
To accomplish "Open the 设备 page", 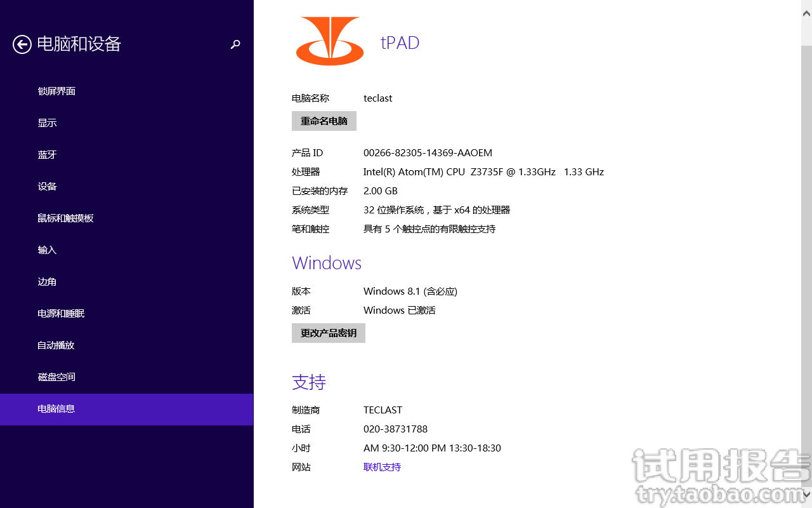I will [x=47, y=186].
